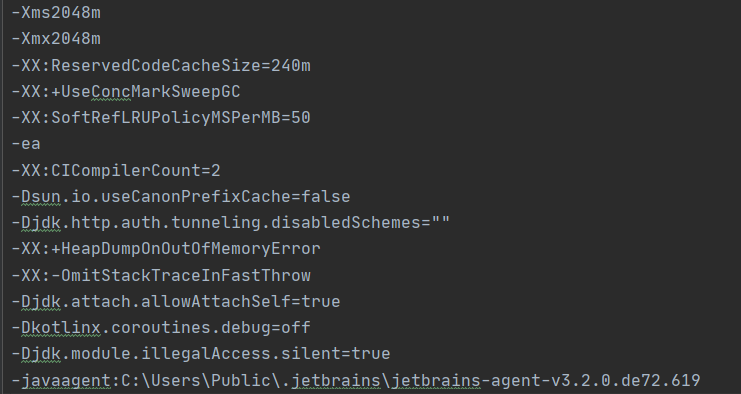741x394 pixels.
Task: Click the underlined word Conc in UseConcMarkSweepGC
Action: 111,92
